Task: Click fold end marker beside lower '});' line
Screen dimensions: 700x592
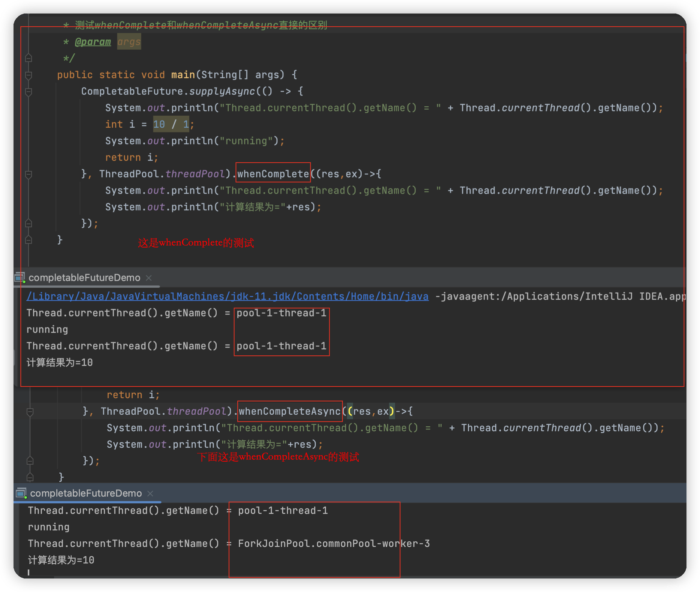Action: point(30,461)
